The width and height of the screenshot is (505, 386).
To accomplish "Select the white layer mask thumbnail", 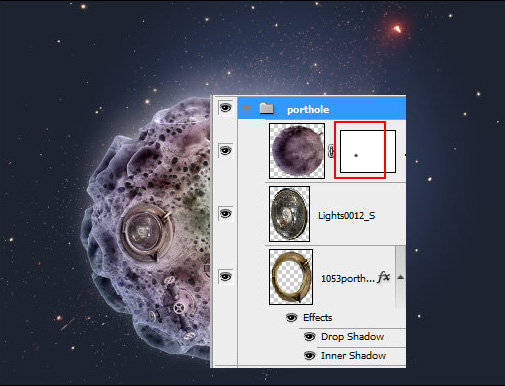I will pyautogui.click(x=368, y=151).
